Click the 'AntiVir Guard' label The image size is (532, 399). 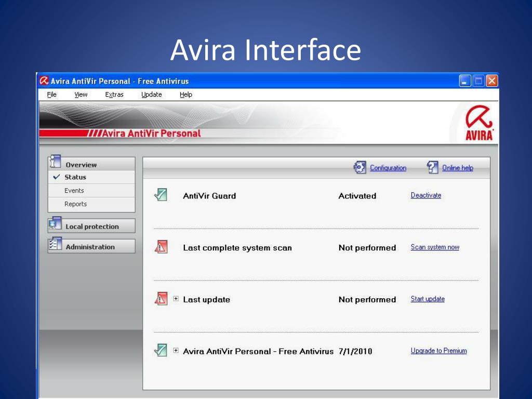pos(209,196)
